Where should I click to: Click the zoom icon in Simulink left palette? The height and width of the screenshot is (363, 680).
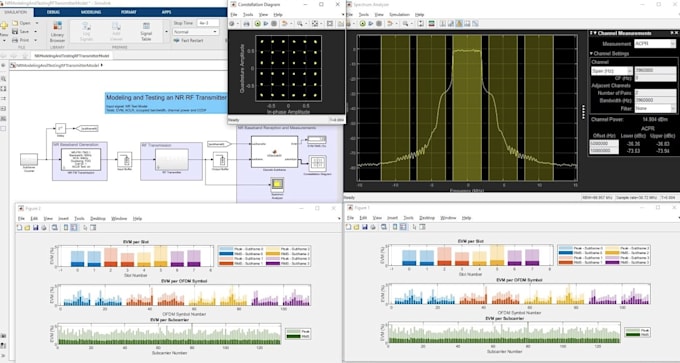pyautogui.click(x=3, y=78)
